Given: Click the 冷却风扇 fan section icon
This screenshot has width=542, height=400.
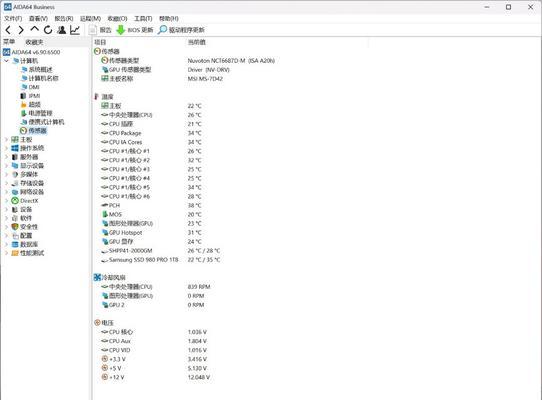Looking at the screenshot, I should 97,277.
